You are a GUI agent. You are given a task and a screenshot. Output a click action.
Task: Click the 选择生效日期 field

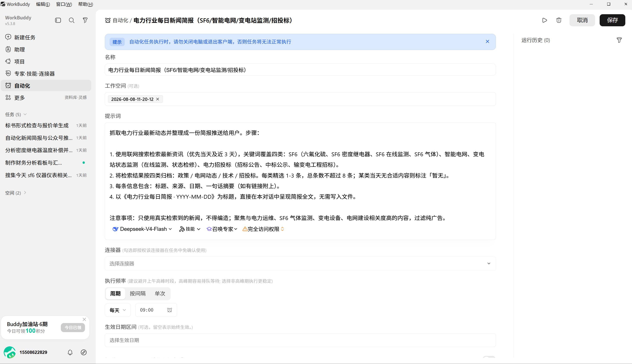(300, 340)
